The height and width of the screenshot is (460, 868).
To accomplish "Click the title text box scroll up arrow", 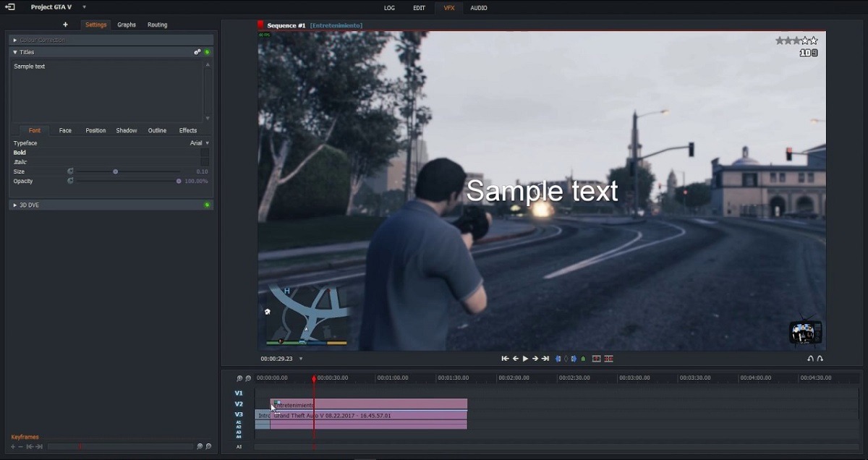I will pyautogui.click(x=208, y=65).
